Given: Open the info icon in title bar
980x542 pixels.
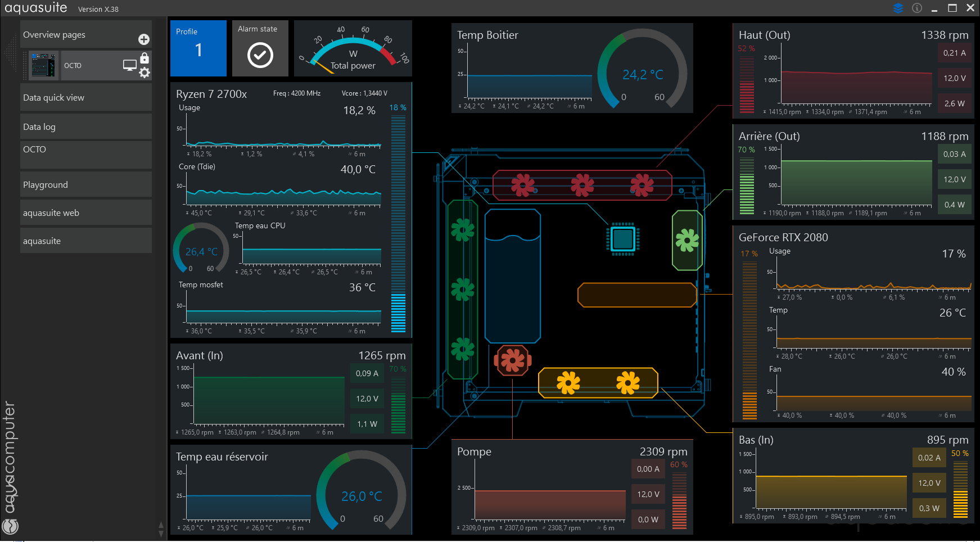Looking at the screenshot, I should (917, 8).
